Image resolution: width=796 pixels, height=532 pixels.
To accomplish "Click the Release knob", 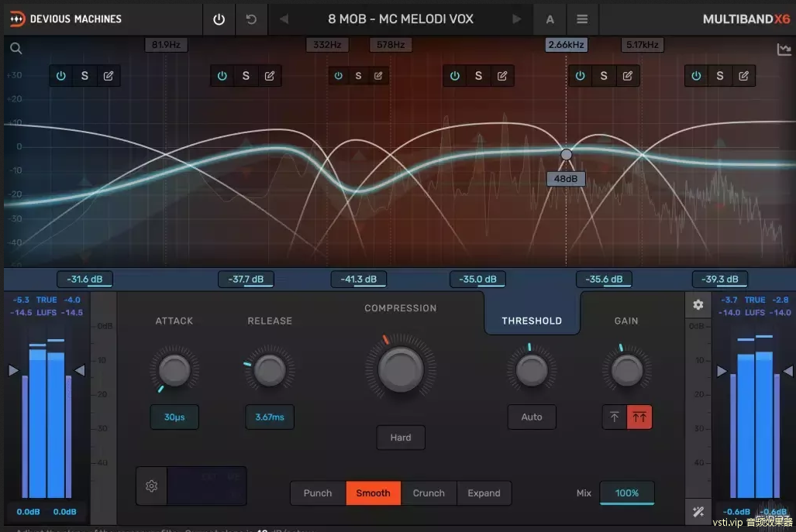I will (x=270, y=371).
